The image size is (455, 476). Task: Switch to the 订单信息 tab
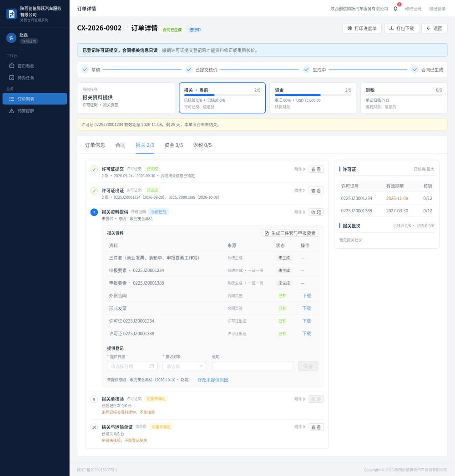95,145
